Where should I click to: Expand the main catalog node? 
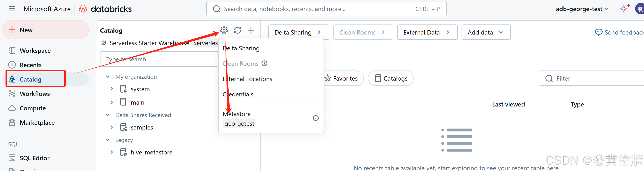[x=112, y=102]
